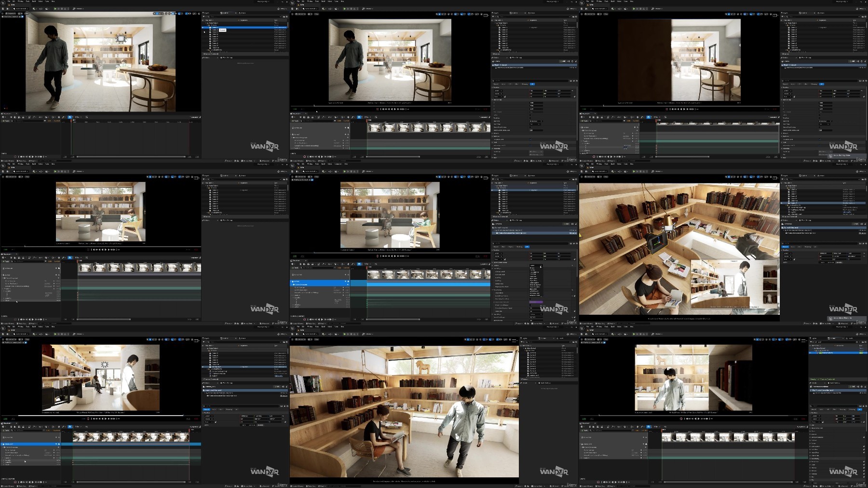The height and width of the screenshot is (488, 868).
Task: Click the Unreal Engine logo in top-left frame
Action: click(x=3, y=3)
